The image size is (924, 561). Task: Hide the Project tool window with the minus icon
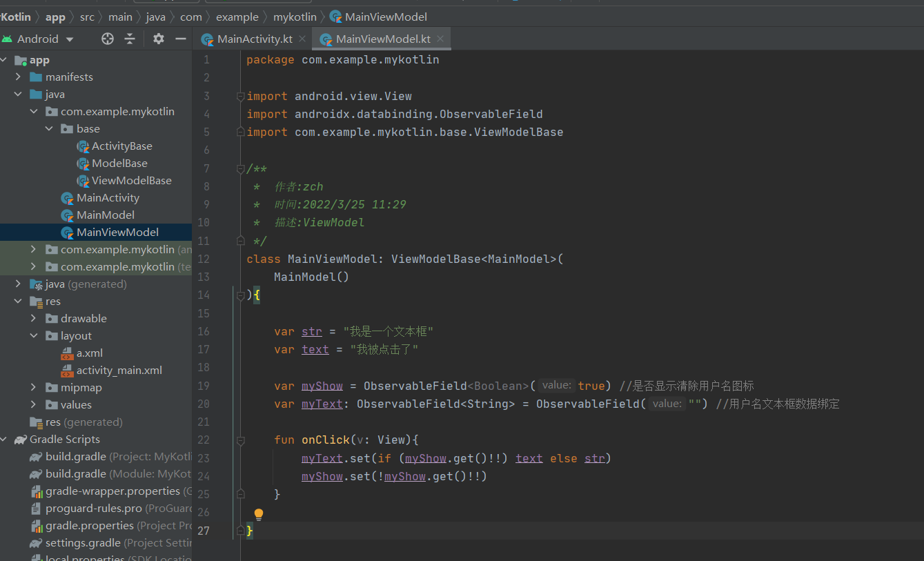tap(180, 39)
